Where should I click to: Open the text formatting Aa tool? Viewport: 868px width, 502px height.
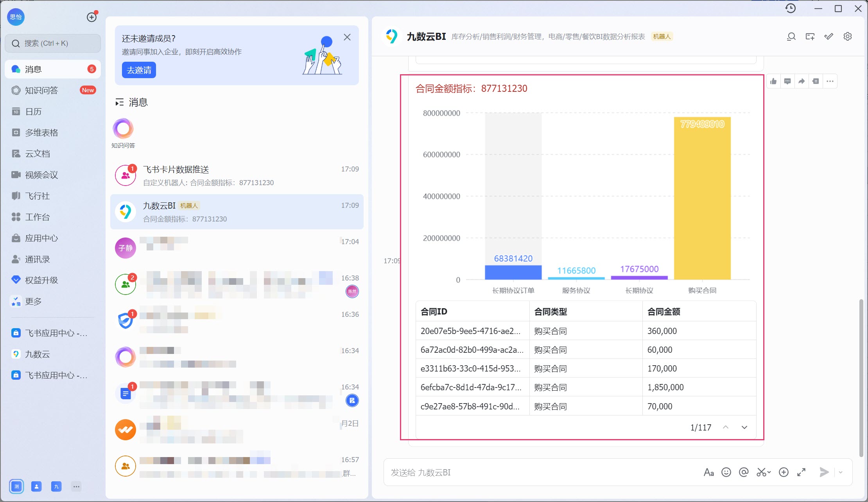coord(709,472)
